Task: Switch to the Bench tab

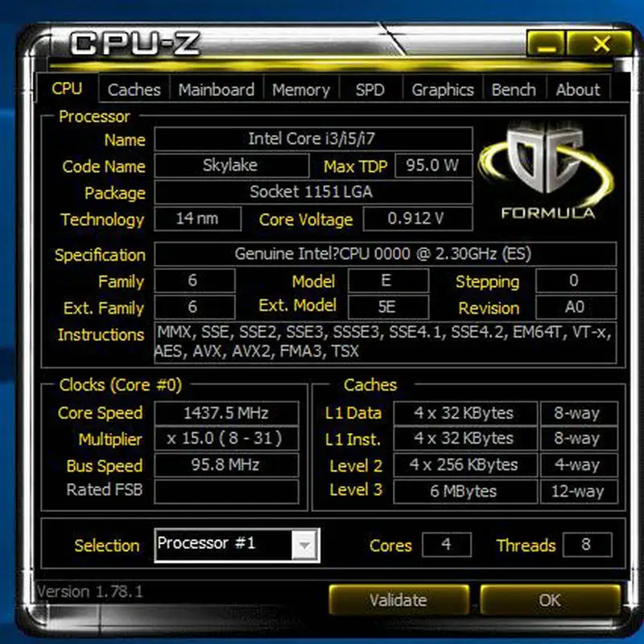Action: (514, 89)
